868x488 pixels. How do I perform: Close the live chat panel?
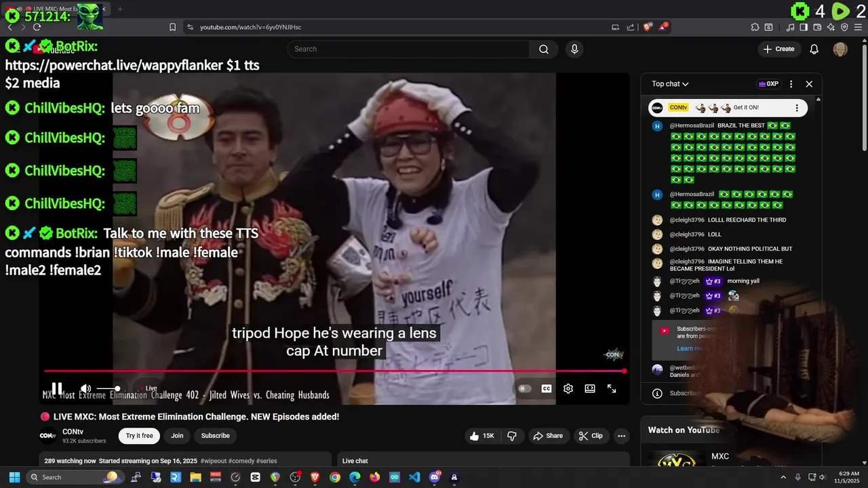point(809,84)
